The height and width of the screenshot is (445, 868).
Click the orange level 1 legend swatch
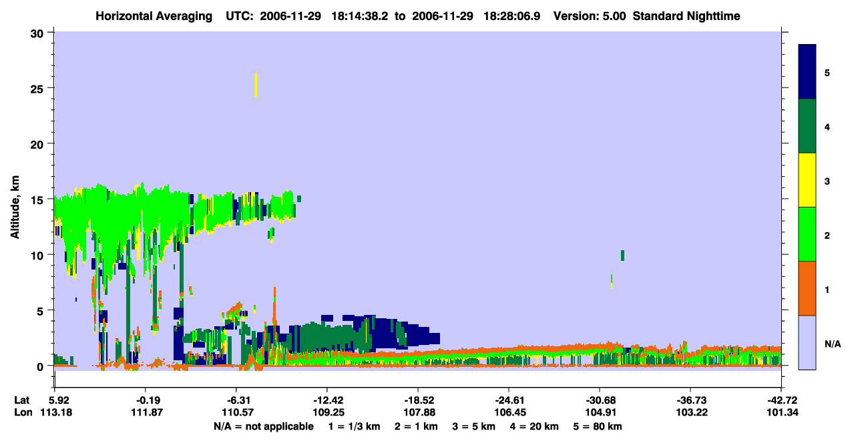807,288
